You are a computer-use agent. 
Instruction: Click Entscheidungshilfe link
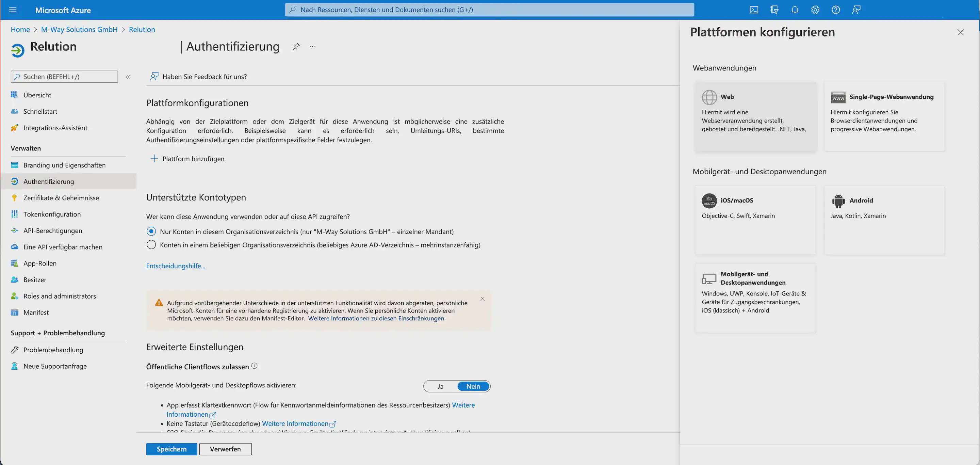pyautogui.click(x=175, y=266)
